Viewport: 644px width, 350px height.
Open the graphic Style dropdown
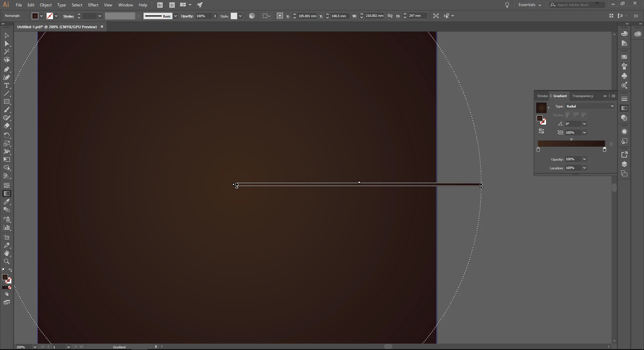[240, 16]
